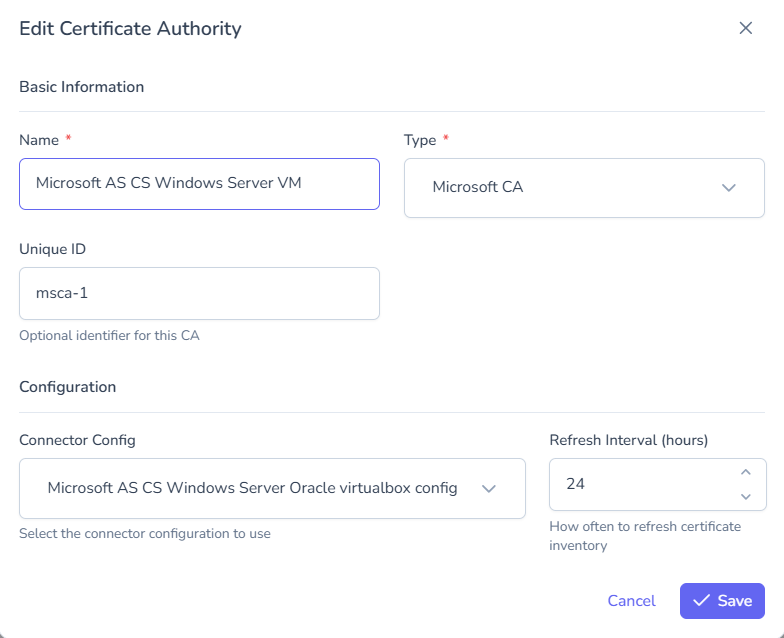The image size is (784, 638).
Task: Click the 'Optional identifier for this CA' hint
Action: click(110, 336)
